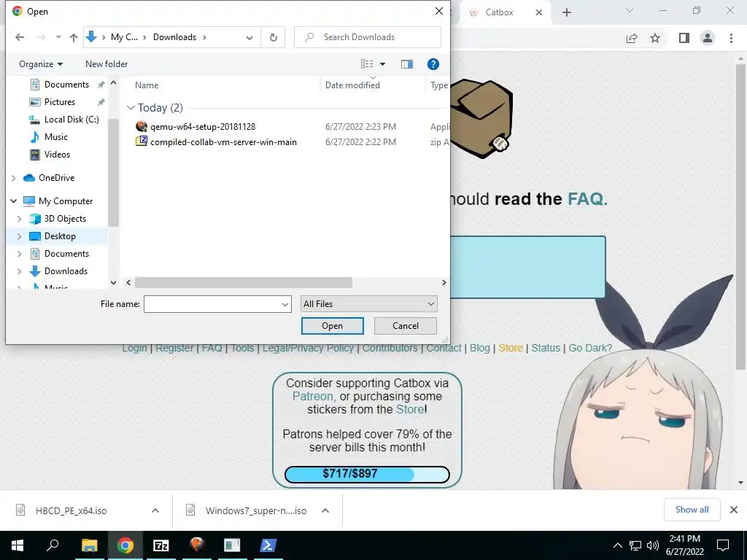
Task: Expand the OneDrive node
Action: pos(14,178)
